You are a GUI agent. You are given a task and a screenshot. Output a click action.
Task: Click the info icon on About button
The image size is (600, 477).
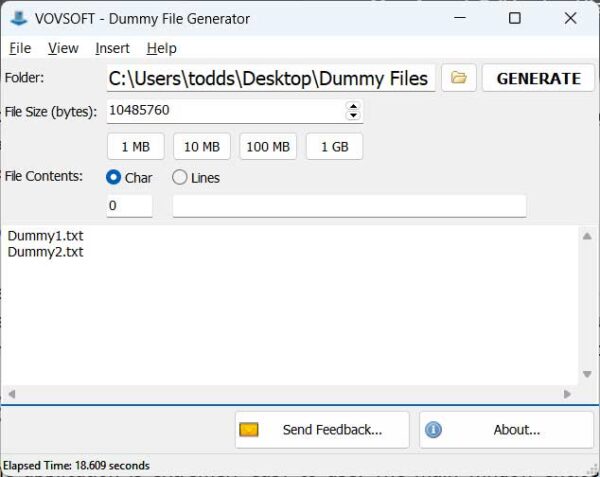tap(433, 430)
